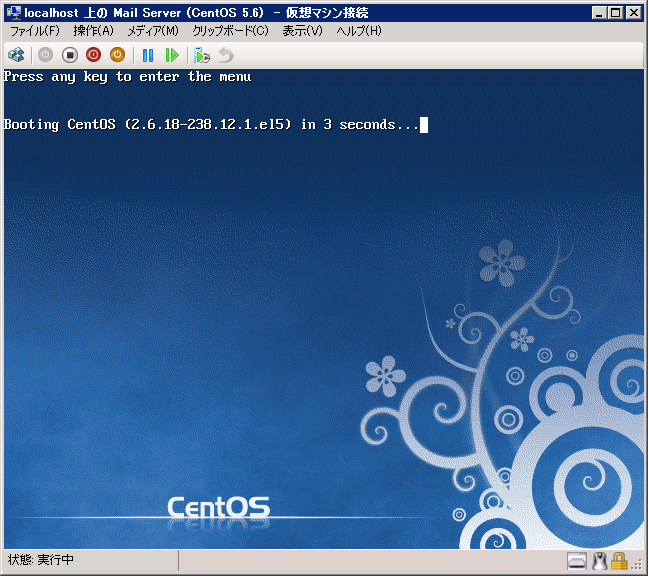Open the ファイル(F) menu

point(35,31)
